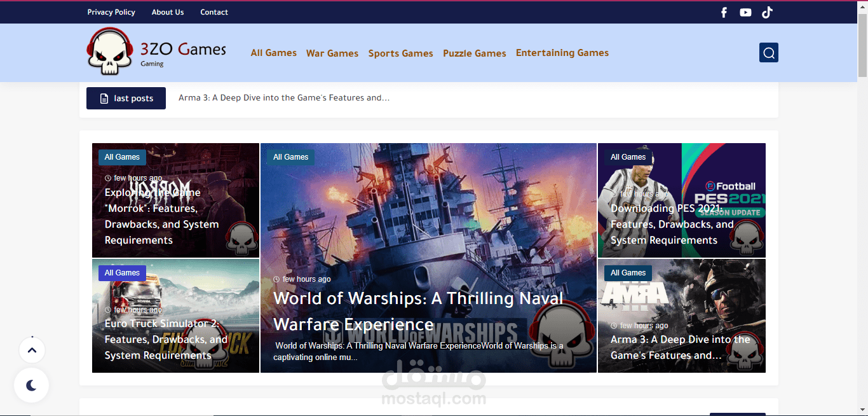Viewport: 868px width, 416px height.
Task: Click the Gaming tagline under the logo
Action: tap(153, 64)
